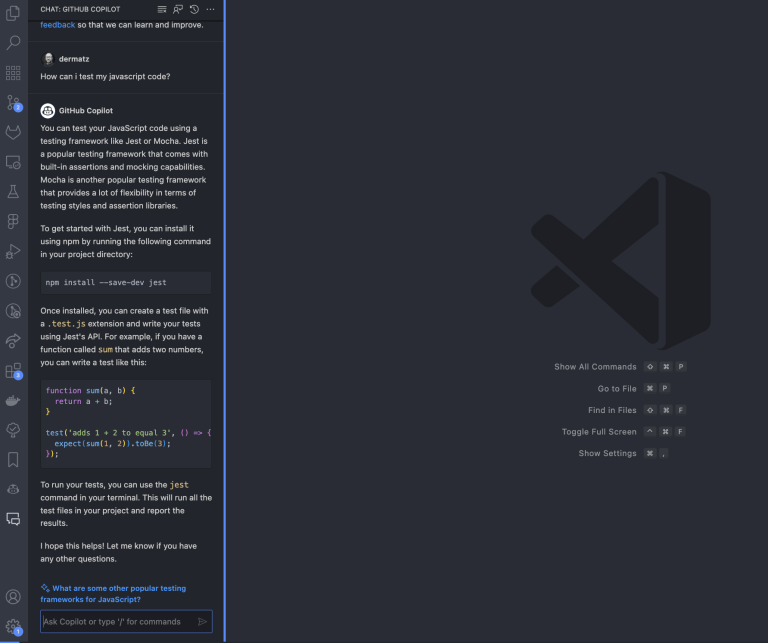This screenshot has width=768, height=643.
Task: Open the Run and Debug view
Action: tap(13, 251)
